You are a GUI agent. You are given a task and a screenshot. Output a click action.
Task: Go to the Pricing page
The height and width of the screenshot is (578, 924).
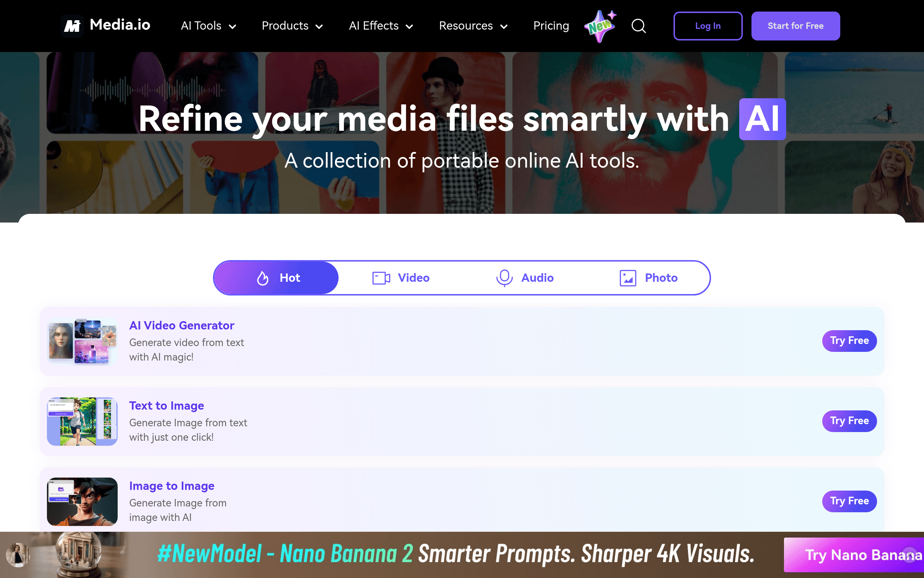click(x=551, y=26)
